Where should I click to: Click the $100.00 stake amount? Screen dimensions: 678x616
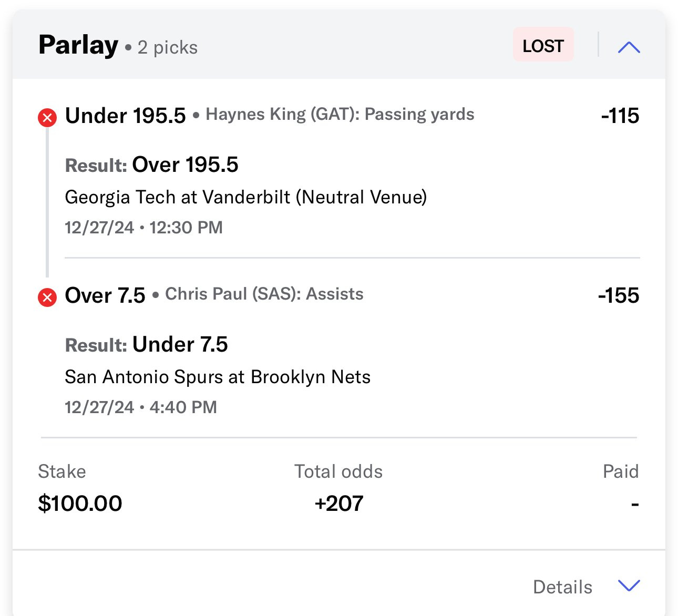80,504
